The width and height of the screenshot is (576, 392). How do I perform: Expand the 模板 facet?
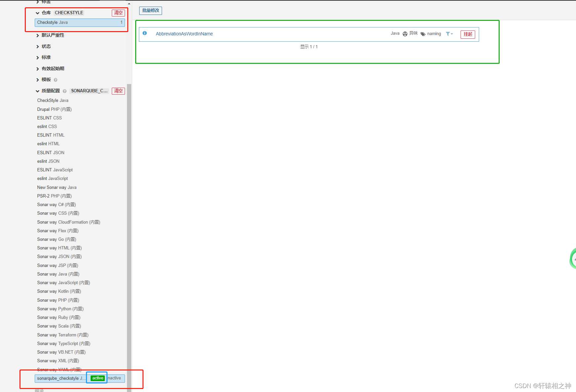[44, 80]
